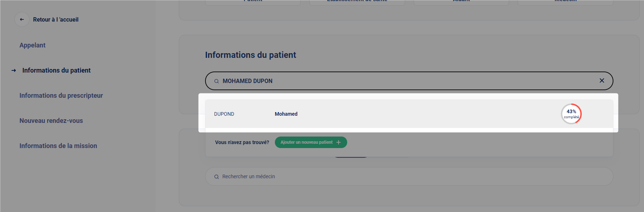Click the plus icon on the add patient button

click(339, 142)
